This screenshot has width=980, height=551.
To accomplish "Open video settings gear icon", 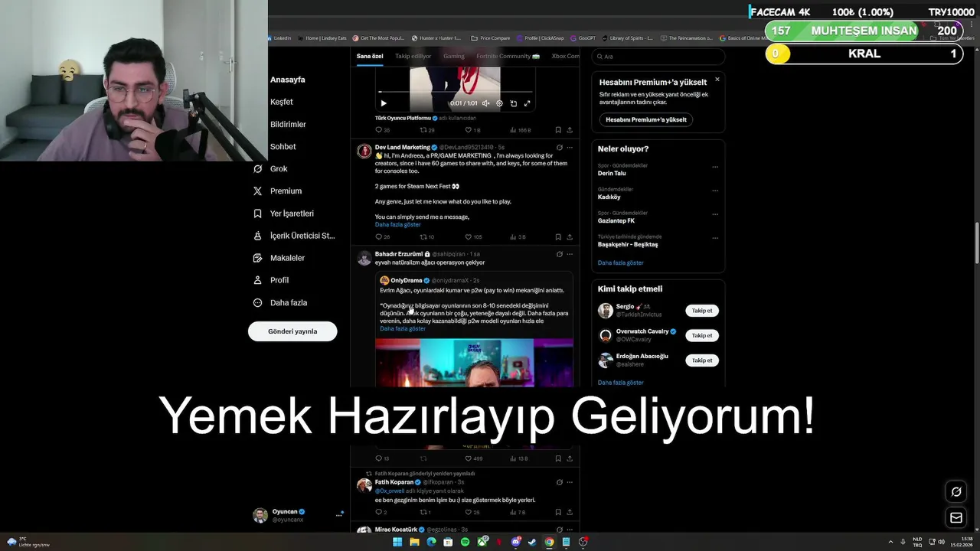I will click(x=499, y=103).
